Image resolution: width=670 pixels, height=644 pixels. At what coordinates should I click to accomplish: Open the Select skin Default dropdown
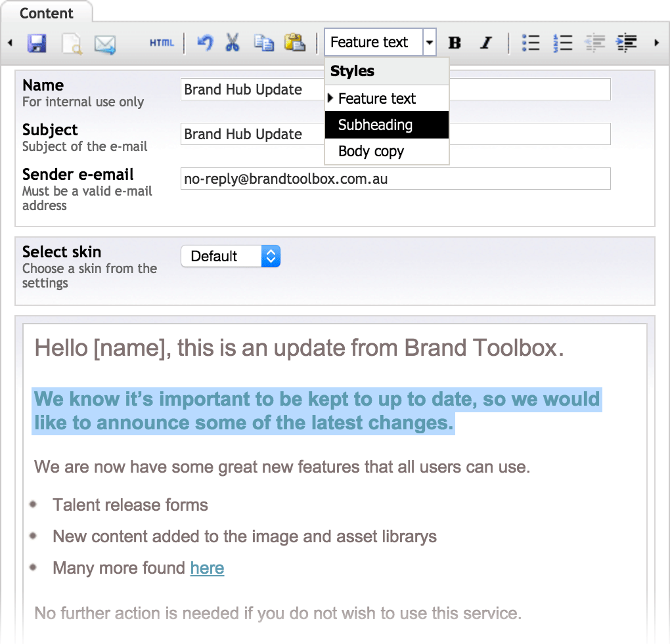click(x=231, y=257)
